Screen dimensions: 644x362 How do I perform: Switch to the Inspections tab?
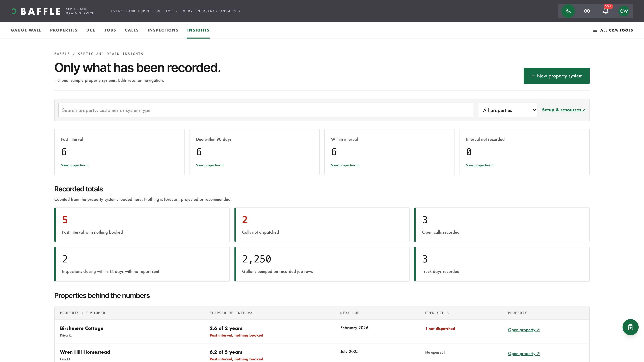pyautogui.click(x=163, y=30)
